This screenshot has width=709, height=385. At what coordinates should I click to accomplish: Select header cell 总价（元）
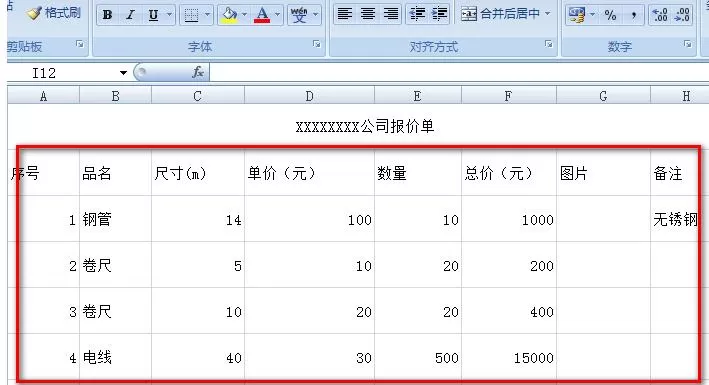(508, 173)
